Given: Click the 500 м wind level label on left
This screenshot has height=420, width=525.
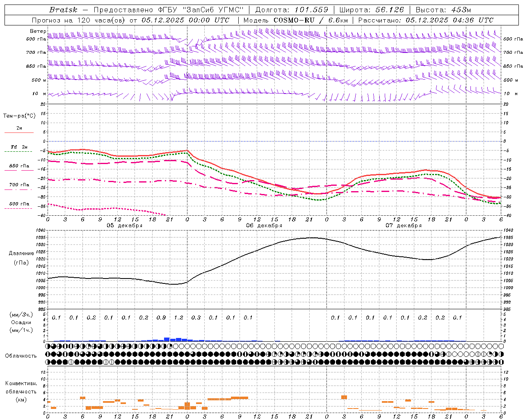Looking at the screenshot, I should coord(39,80).
